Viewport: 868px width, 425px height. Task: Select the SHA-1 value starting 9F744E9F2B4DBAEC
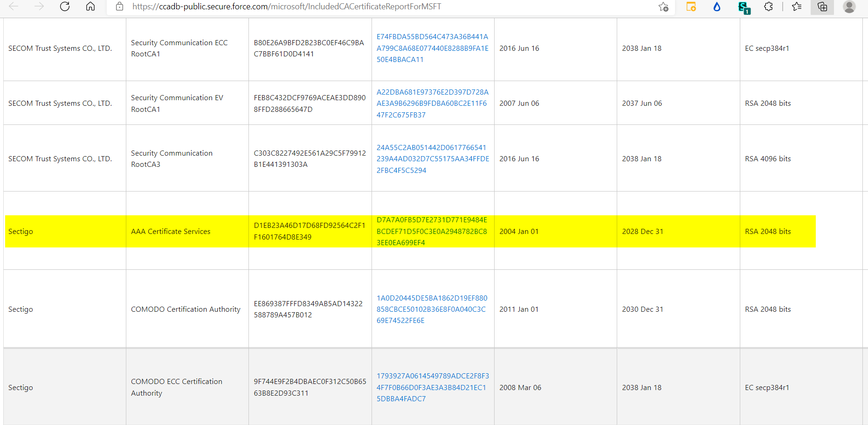(310, 387)
